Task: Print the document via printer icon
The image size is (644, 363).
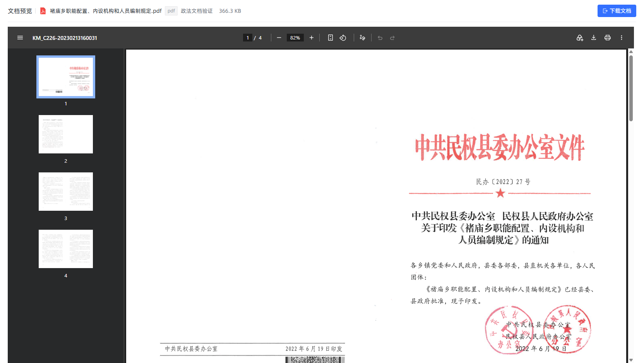Action: pos(608,38)
